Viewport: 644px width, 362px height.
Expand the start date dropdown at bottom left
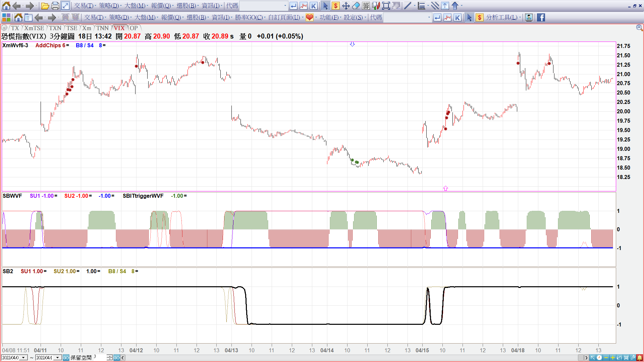23,358
